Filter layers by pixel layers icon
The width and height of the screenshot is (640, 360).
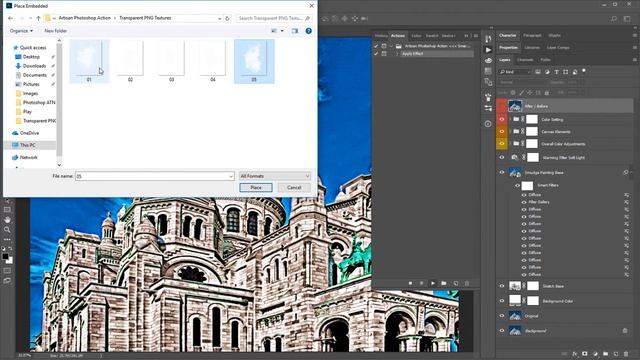(x=538, y=72)
